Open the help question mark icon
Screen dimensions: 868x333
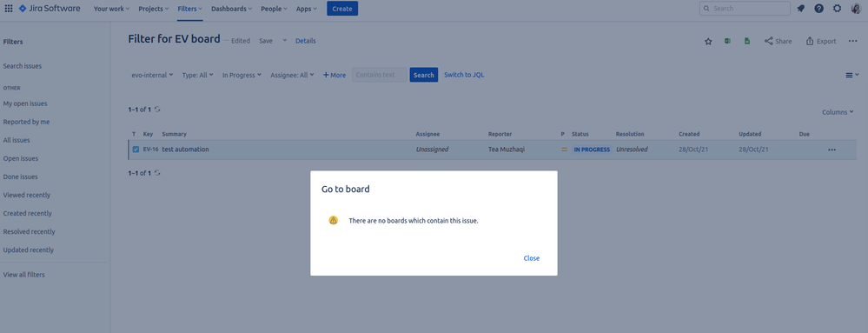(818, 9)
